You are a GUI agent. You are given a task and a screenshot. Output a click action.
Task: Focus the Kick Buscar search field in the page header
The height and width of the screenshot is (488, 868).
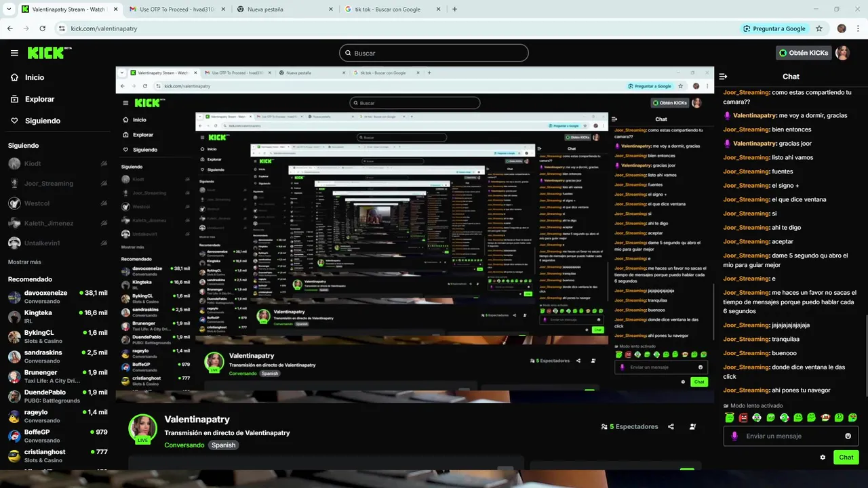[434, 53]
